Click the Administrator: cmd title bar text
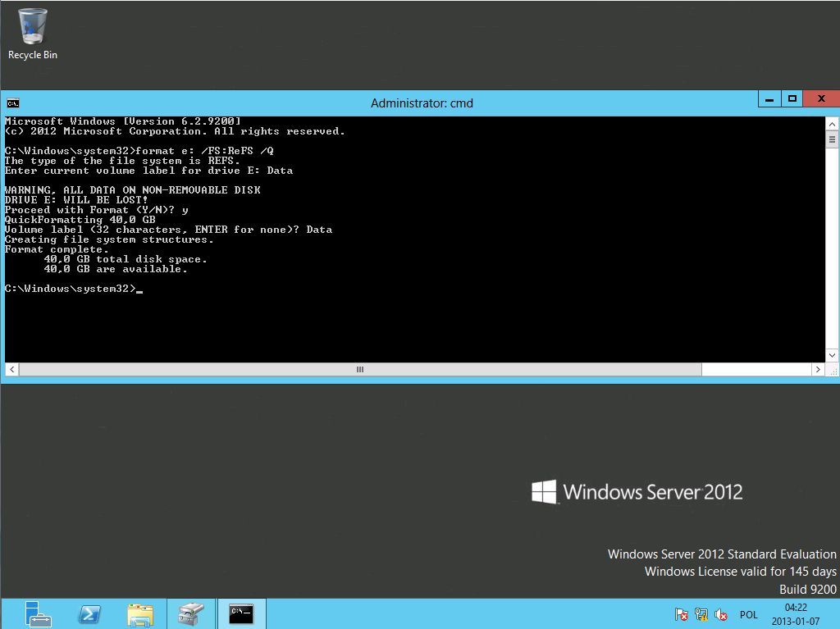Viewport: 840px width, 629px height. [422, 103]
